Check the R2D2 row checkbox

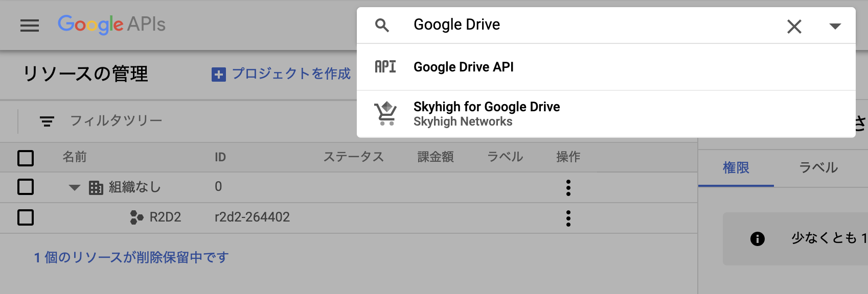click(x=26, y=217)
